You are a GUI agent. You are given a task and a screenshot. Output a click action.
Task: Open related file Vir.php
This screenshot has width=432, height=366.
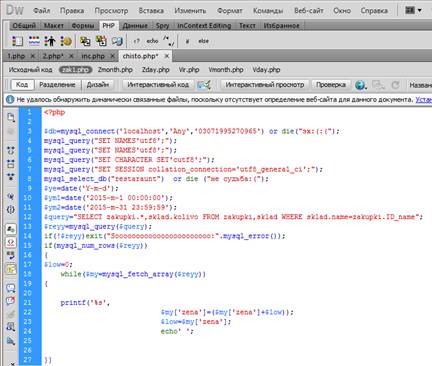coord(189,70)
